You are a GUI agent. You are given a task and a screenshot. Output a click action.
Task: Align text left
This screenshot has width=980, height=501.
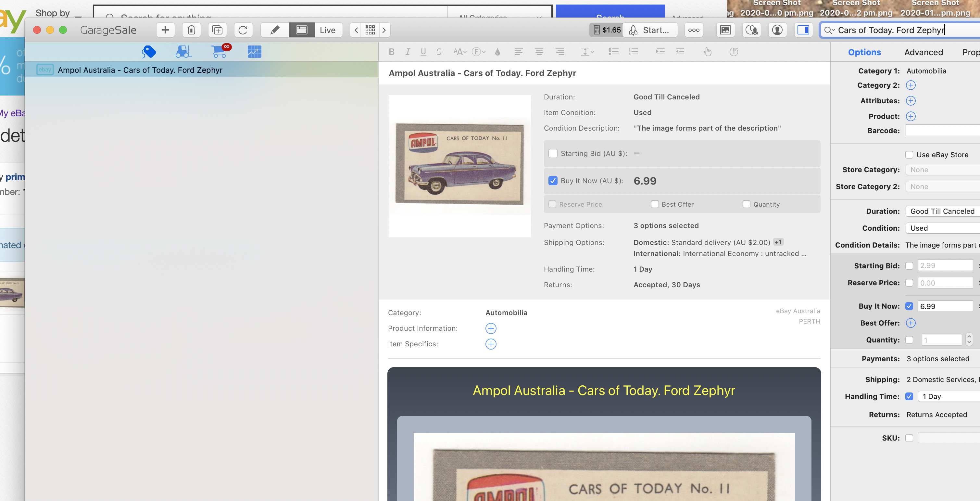(x=519, y=52)
